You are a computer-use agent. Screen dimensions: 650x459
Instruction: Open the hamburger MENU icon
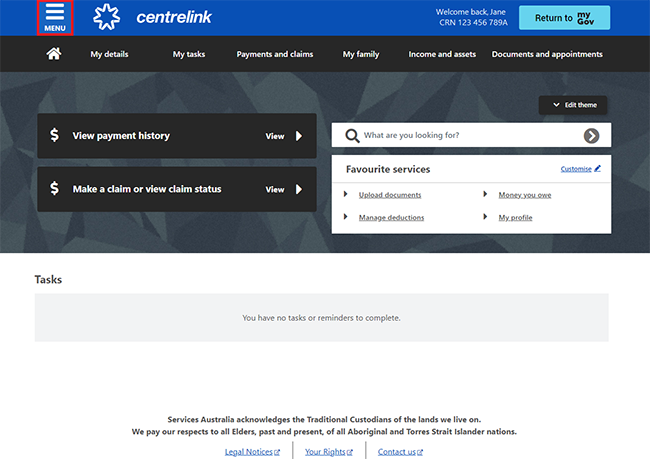tap(55, 17)
